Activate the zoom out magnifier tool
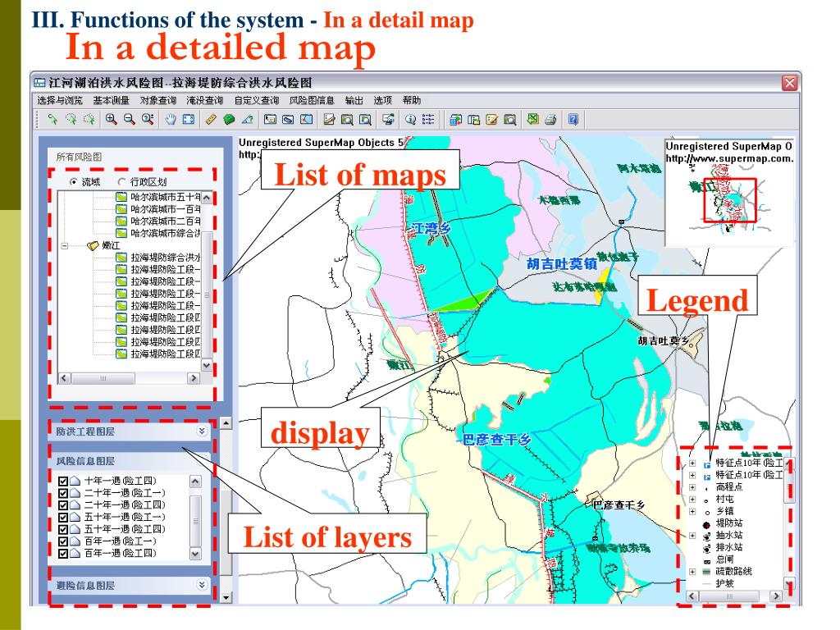The width and height of the screenshot is (840, 630). [129, 119]
